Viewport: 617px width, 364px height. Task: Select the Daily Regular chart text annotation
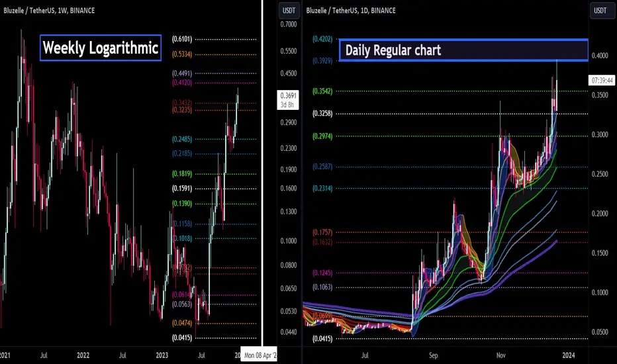pyautogui.click(x=463, y=50)
